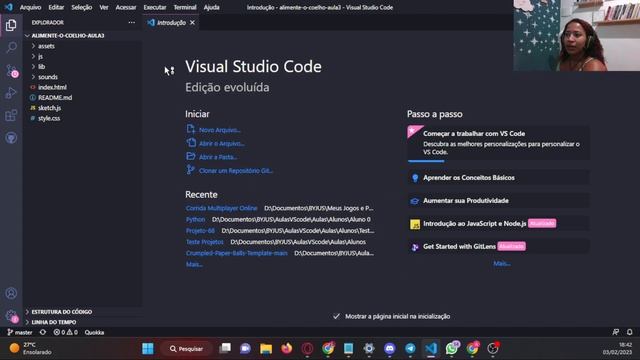This screenshot has height=360, width=640.
Task: Click the synchronize changes icon
Action: point(43,332)
